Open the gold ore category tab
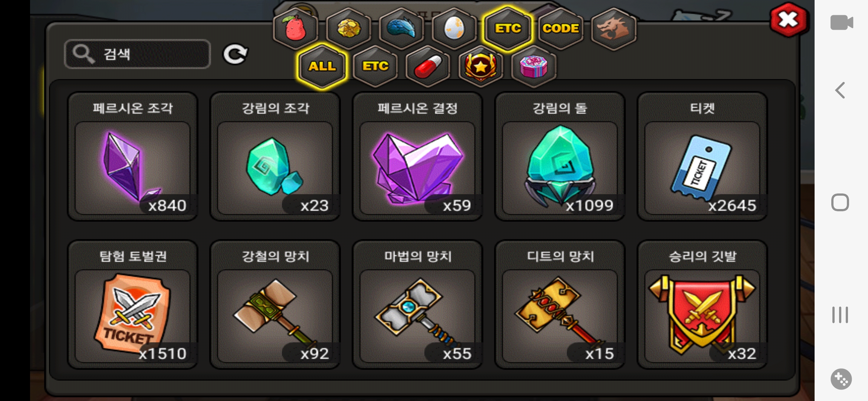The image size is (868, 401). point(349,29)
